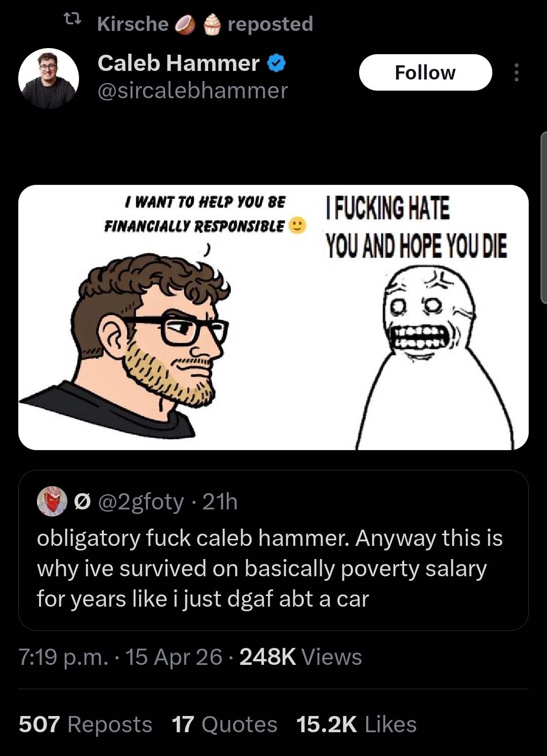This screenshot has height=756, width=547.
Task: View the 17 Quotes list
Action: (x=224, y=724)
